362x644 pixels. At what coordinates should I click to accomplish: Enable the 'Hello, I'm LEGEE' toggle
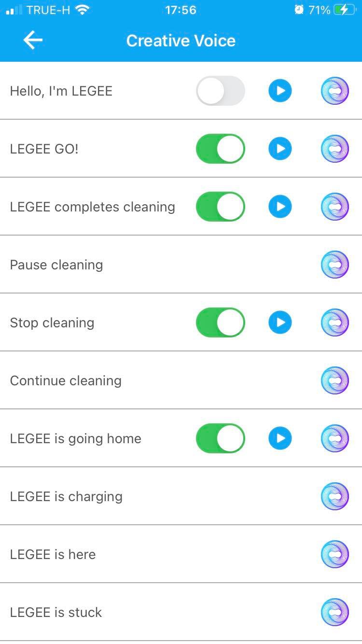[221, 91]
